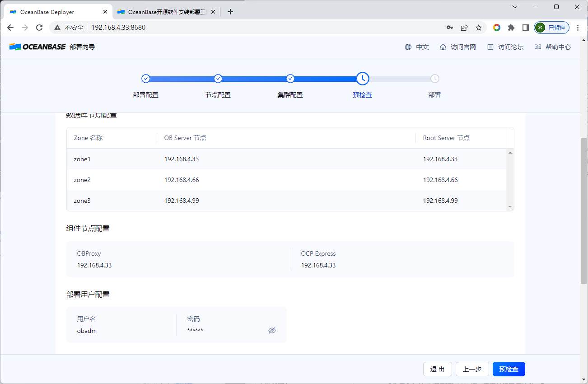Click the username value obadm
The width and height of the screenshot is (588, 384).
[87, 331]
